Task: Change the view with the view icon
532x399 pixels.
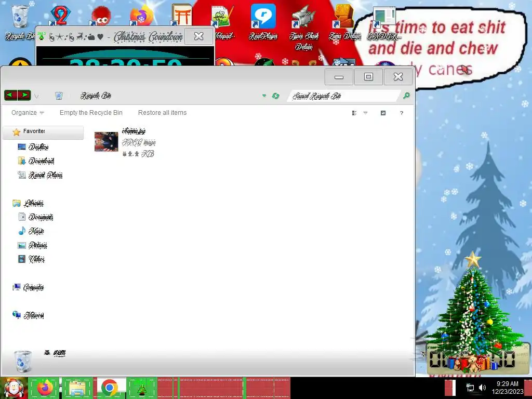Action: pos(354,113)
